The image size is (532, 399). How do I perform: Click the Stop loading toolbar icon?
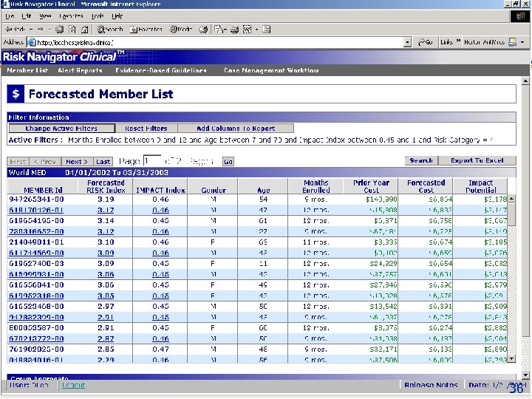(x=59, y=30)
